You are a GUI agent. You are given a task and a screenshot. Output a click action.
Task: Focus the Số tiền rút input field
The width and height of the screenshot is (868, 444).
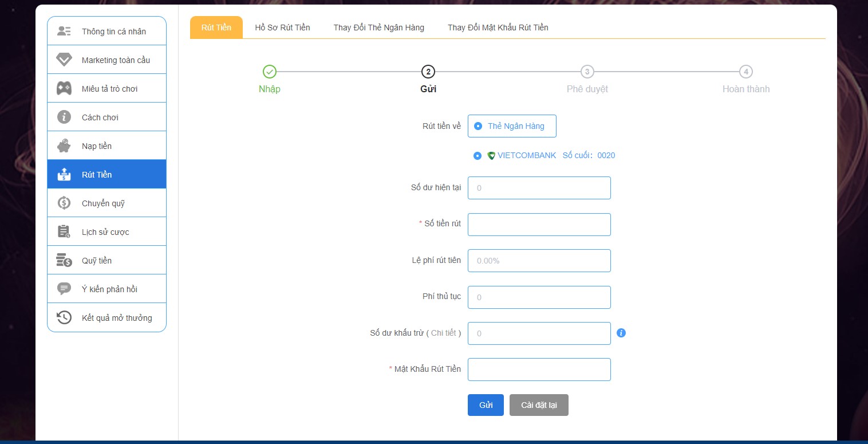click(539, 225)
